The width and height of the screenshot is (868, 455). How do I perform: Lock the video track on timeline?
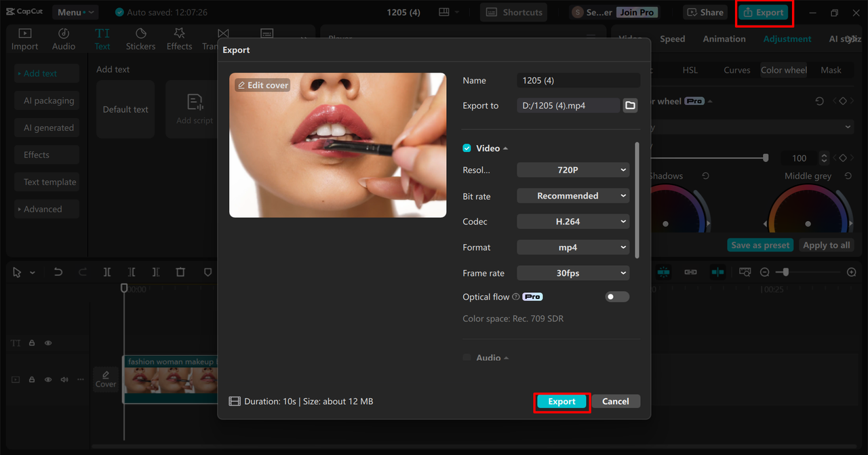32,380
